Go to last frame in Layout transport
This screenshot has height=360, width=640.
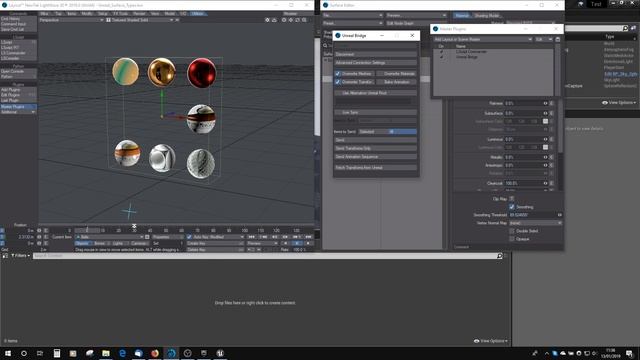(x=309, y=237)
